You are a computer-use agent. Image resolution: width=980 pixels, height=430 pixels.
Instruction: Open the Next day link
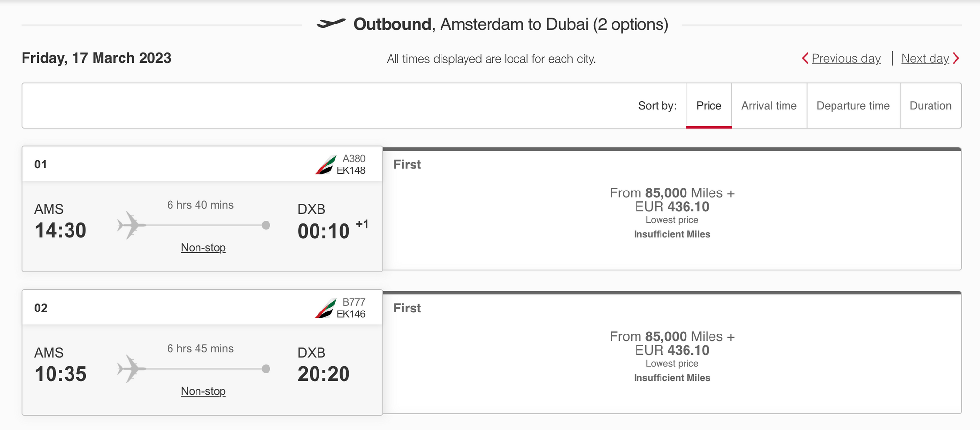pyautogui.click(x=925, y=58)
